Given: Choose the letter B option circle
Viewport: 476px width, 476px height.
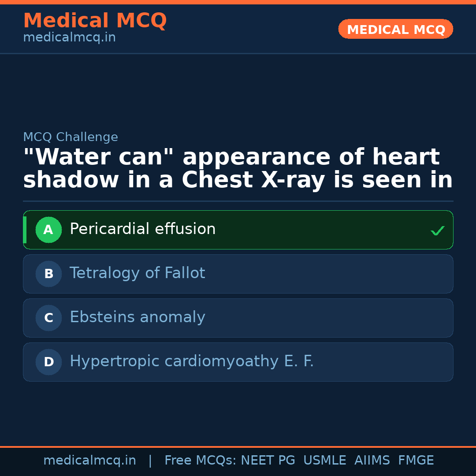Looking at the screenshot, I should pos(48,274).
